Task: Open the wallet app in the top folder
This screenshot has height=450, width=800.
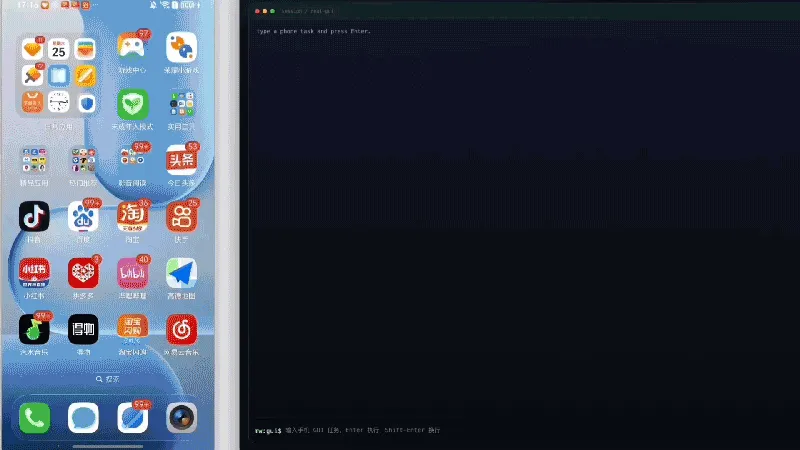Action: tap(85, 49)
